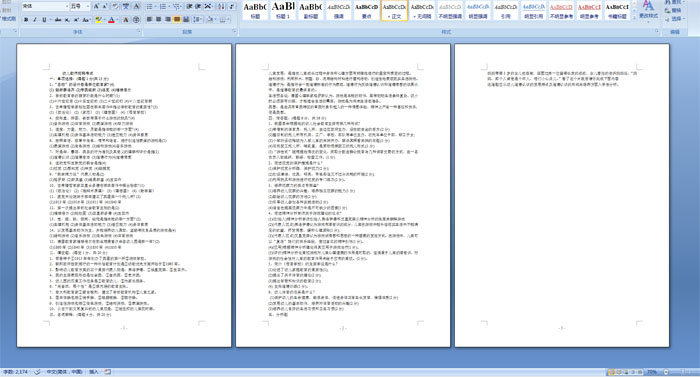The height and width of the screenshot is (377, 700).
Task: Open borders dropdown
Action: 229,20
